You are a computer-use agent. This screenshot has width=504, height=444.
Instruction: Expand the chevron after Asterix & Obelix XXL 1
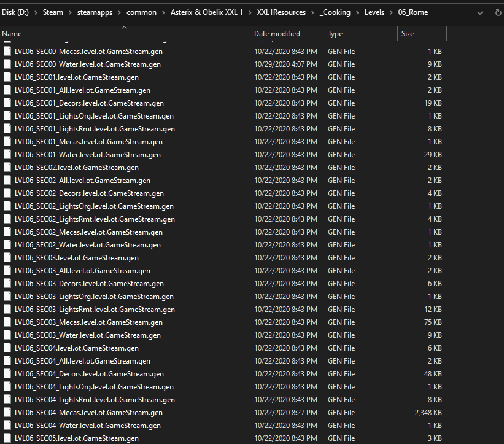[250, 12]
